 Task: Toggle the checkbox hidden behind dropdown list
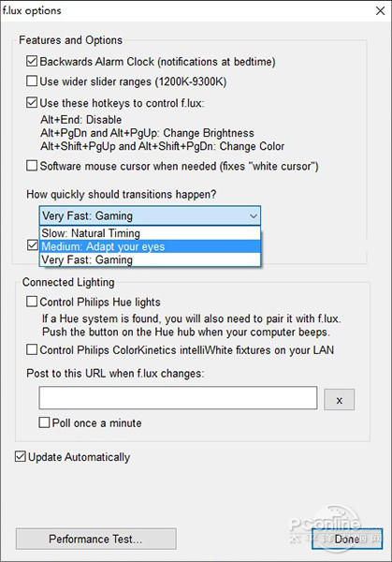pos(33,245)
